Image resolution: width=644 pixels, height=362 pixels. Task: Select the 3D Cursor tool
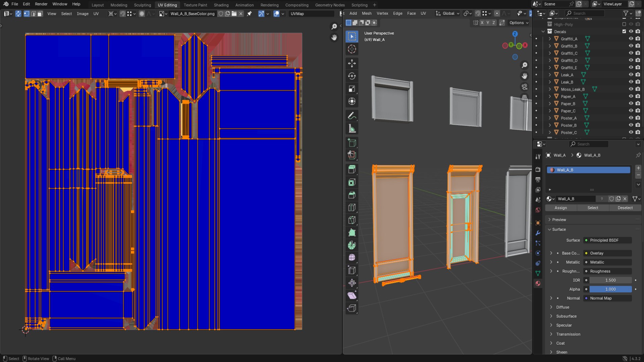352,49
